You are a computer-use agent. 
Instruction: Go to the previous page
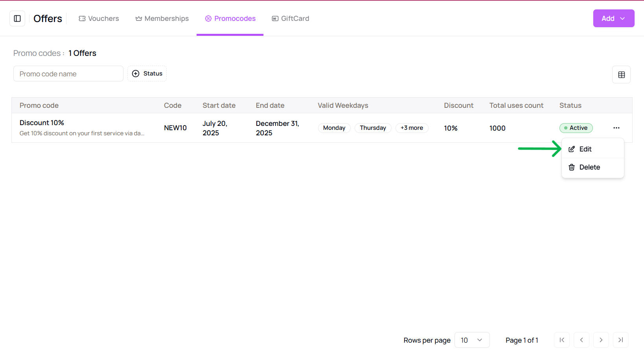581,340
